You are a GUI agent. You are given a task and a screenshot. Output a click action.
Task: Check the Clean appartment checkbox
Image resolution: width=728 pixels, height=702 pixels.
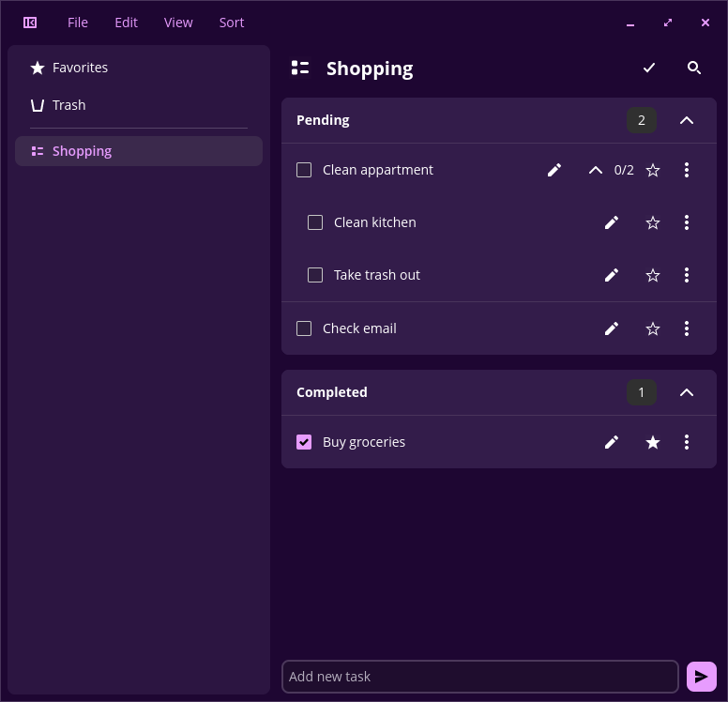click(304, 170)
